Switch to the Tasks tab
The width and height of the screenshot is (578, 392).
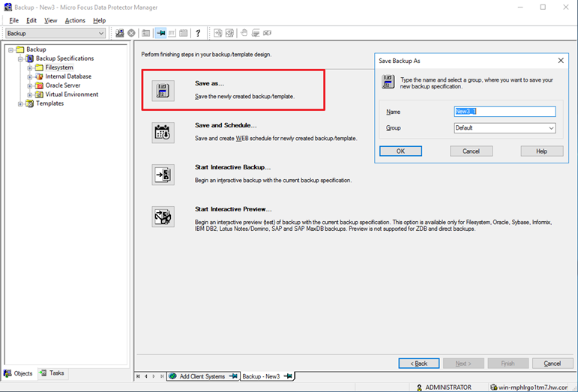[52, 373]
